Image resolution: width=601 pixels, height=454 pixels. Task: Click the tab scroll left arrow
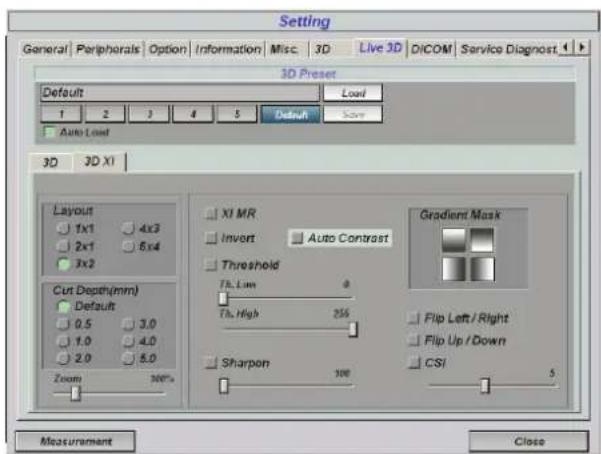[x=565, y=48]
